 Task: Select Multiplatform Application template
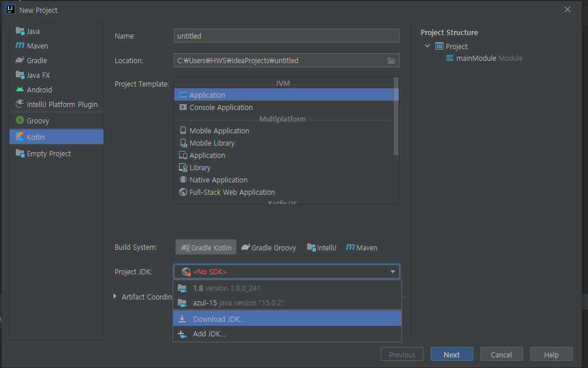click(x=284, y=155)
